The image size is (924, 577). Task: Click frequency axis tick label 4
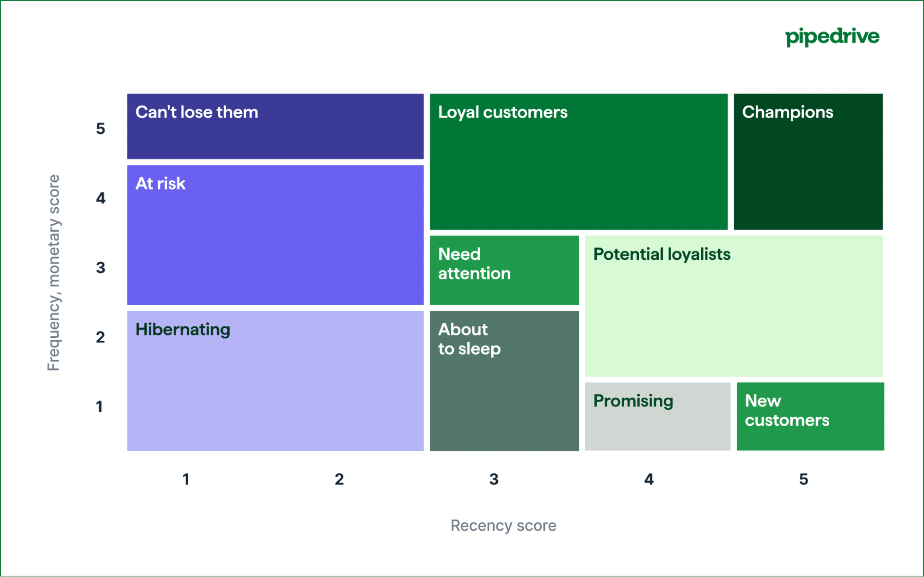pos(100,198)
